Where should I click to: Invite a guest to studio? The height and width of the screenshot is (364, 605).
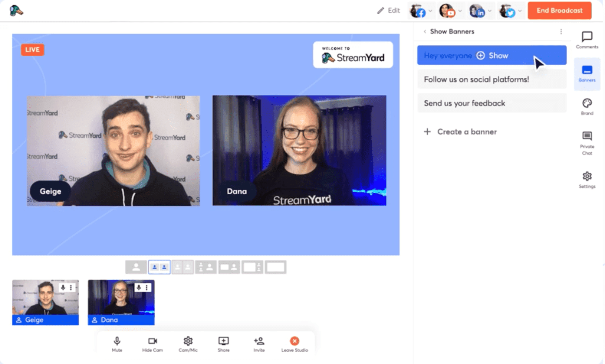click(259, 344)
